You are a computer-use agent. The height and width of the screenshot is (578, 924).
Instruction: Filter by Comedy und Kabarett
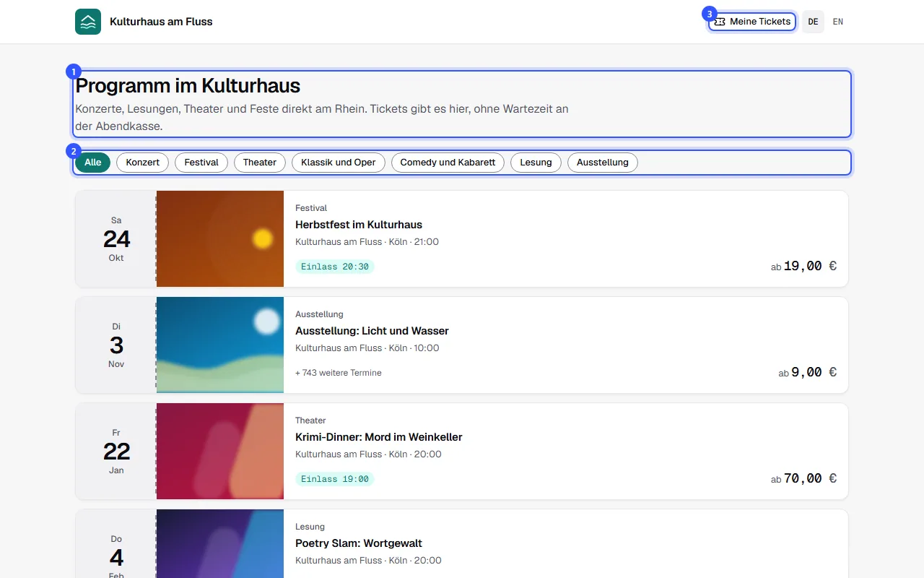pos(448,163)
